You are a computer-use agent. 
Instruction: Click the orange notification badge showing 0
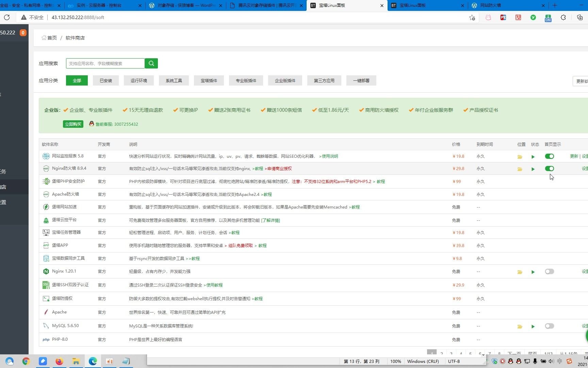click(x=23, y=33)
